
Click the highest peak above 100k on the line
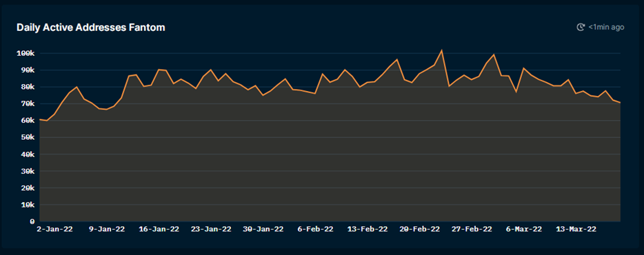coord(441,50)
